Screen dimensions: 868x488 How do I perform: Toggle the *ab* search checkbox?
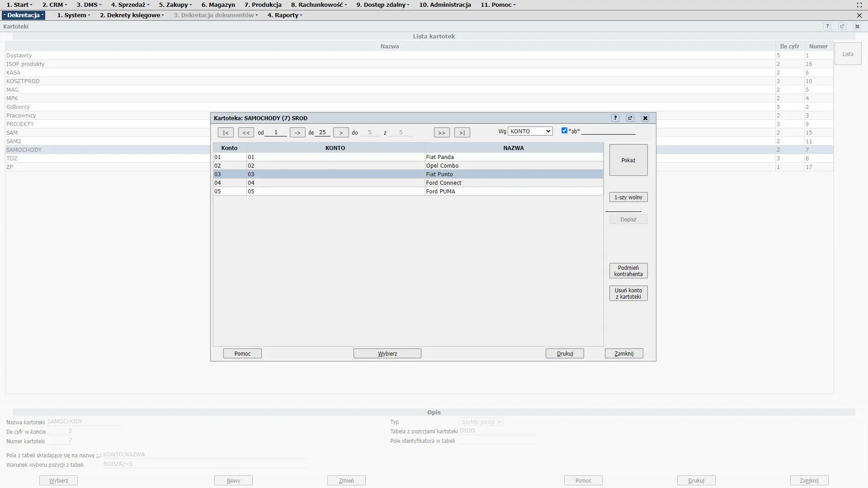[564, 131]
